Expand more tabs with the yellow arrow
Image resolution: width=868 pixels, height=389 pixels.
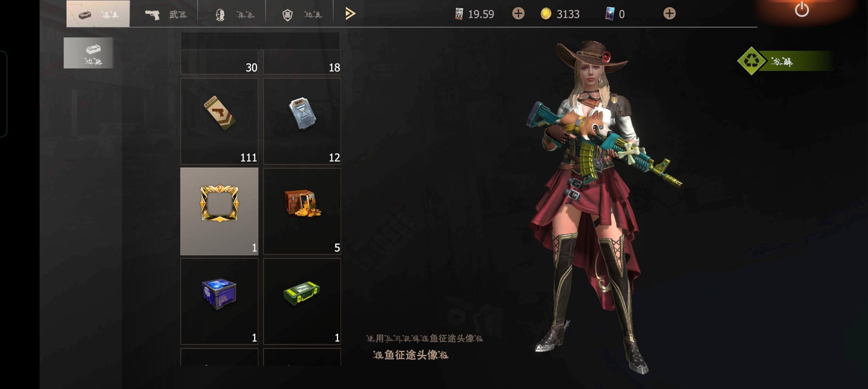pos(350,14)
